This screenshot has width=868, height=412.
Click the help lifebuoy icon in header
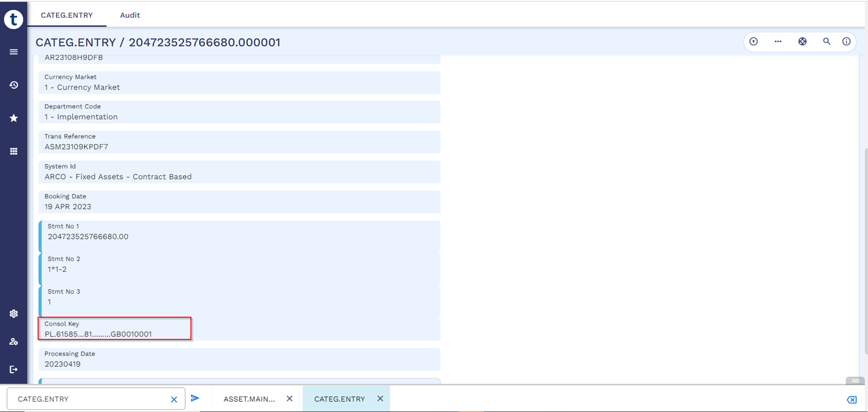[802, 42]
